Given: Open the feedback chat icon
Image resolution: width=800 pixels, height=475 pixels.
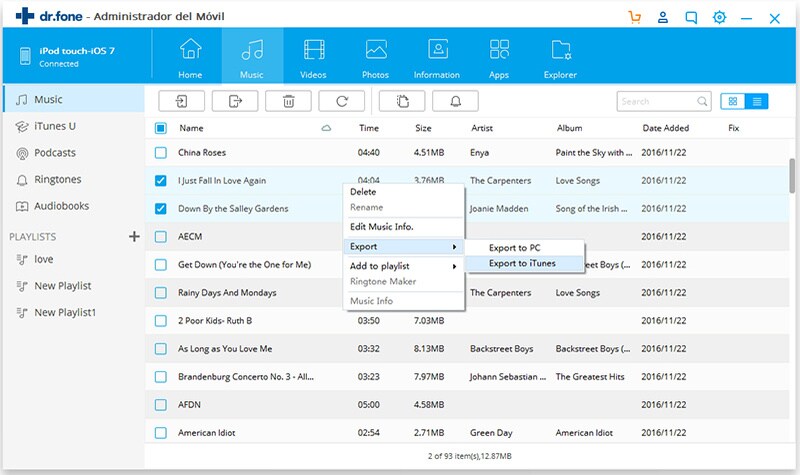Looking at the screenshot, I should coord(691,18).
